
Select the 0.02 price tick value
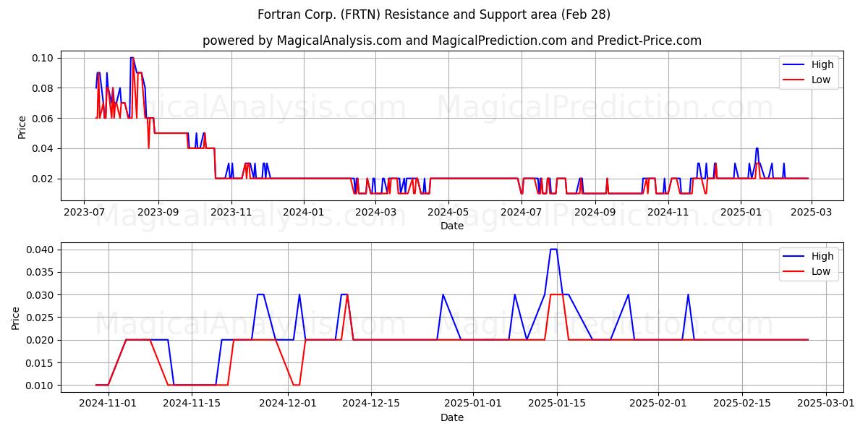point(43,179)
